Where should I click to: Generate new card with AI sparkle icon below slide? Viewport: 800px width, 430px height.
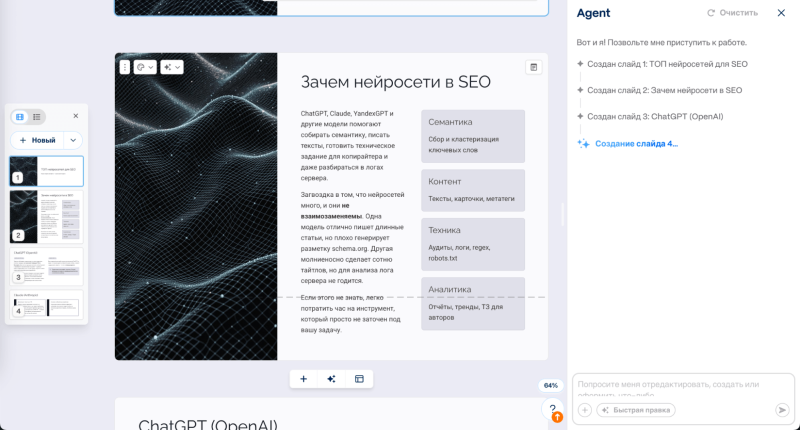coord(332,379)
